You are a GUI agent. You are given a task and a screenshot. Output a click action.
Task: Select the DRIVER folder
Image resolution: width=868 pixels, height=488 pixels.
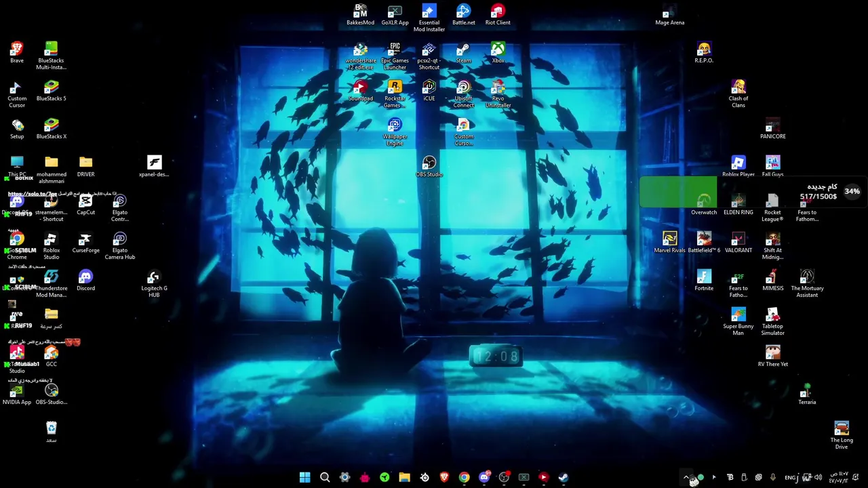[x=85, y=167]
